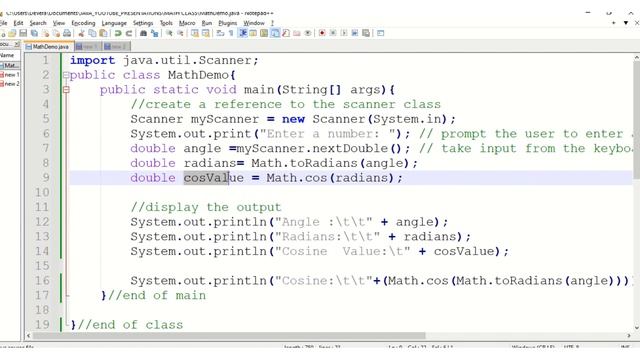Open Find with the binoculars icon
The image size is (640, 360).
pyautogui.click(x=143, y=33)
